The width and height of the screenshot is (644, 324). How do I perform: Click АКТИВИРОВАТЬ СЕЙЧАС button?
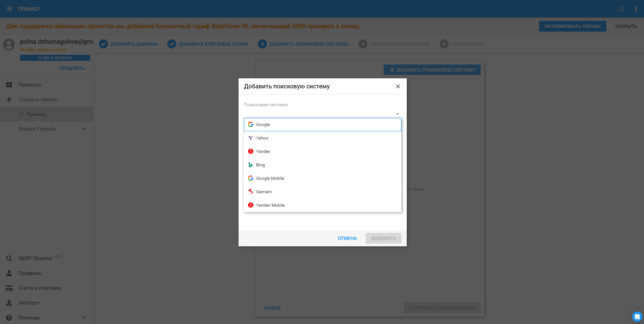573,26
